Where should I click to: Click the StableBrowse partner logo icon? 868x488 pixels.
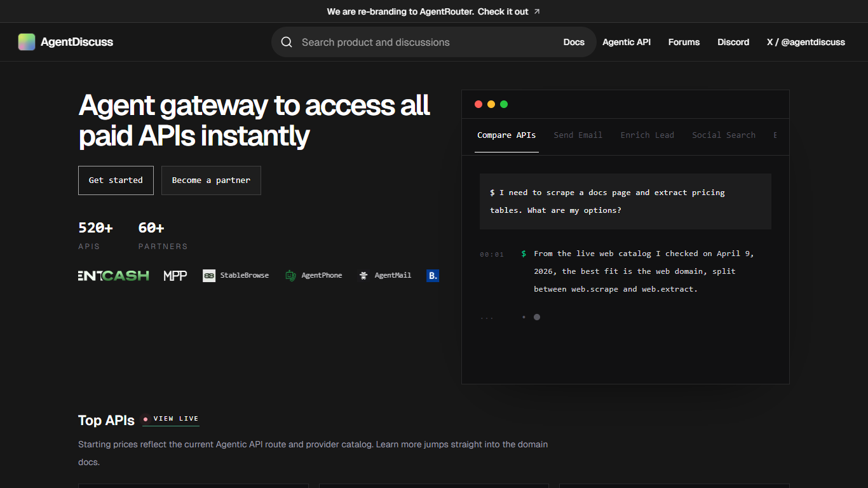[209, 276]
